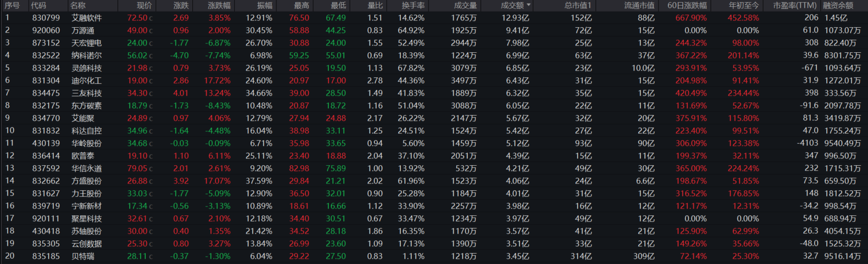This screenshot has height=264, width=868.
Task: Sort by 换手率 column header
Action: [413, 5]
